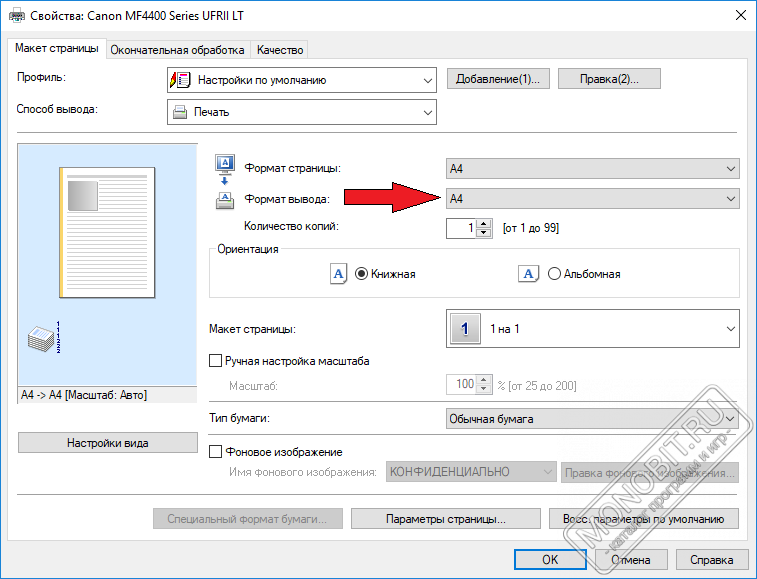Viewport: 757px width, 579px height.
Task: Open the Способ вывода dropdown
Action: coord(302,112)
